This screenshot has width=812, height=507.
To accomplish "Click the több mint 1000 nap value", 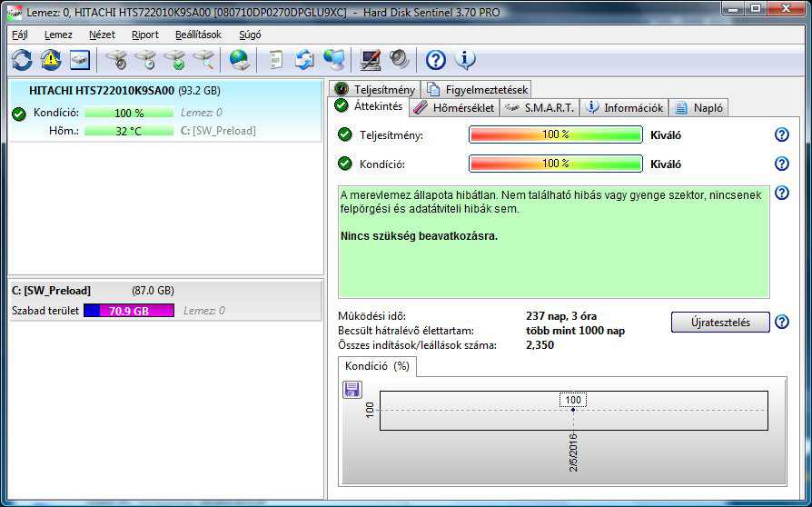I will pos(575,331).
